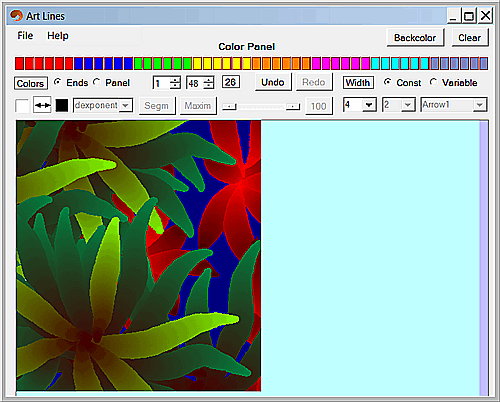Click the Backcolor button

coord(415,38)
